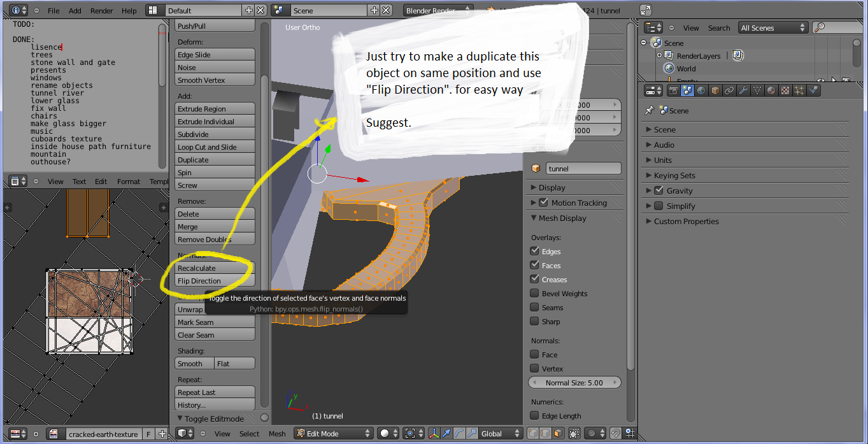Click the Remove Doubles button

pyautogui.click(x=215, y=240)
